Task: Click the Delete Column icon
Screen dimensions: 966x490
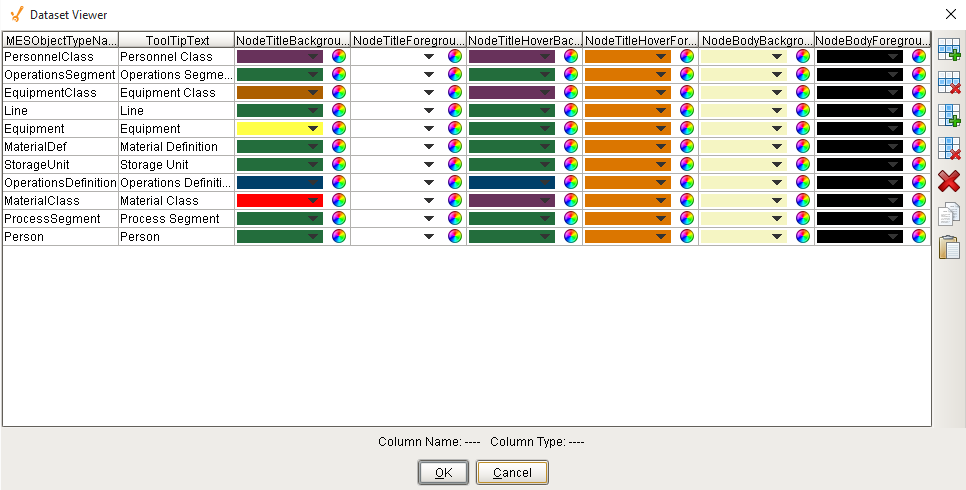Action: click(948, 148)
